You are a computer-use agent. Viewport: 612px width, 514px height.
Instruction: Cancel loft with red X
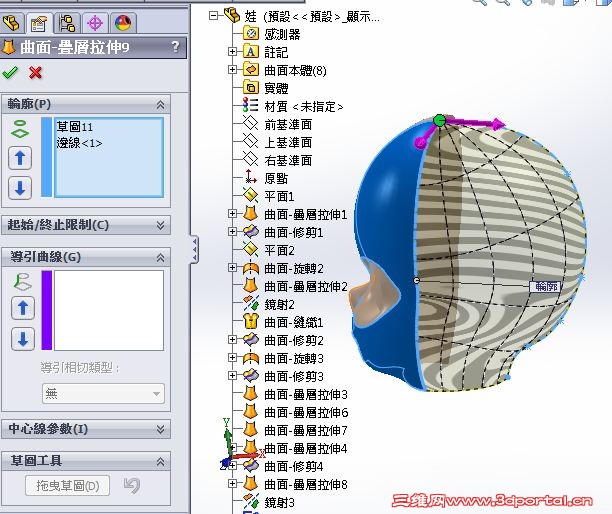tap(36, 73)
